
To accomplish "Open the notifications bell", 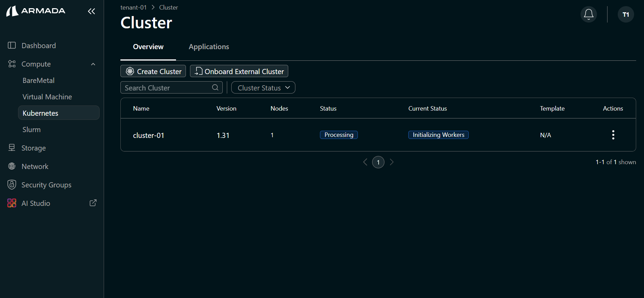I will coord(589,14).
